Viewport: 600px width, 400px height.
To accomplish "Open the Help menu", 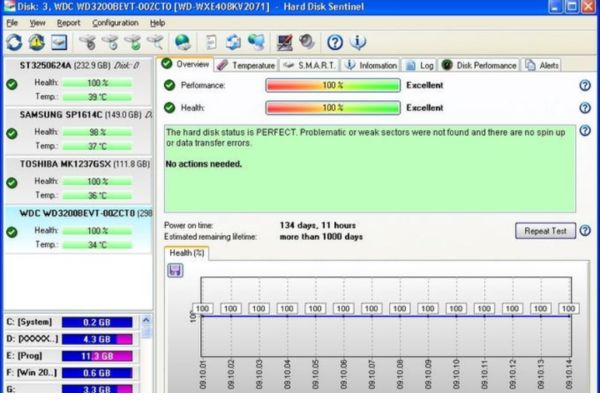I will pyautogui.click(x=157, y=23).
